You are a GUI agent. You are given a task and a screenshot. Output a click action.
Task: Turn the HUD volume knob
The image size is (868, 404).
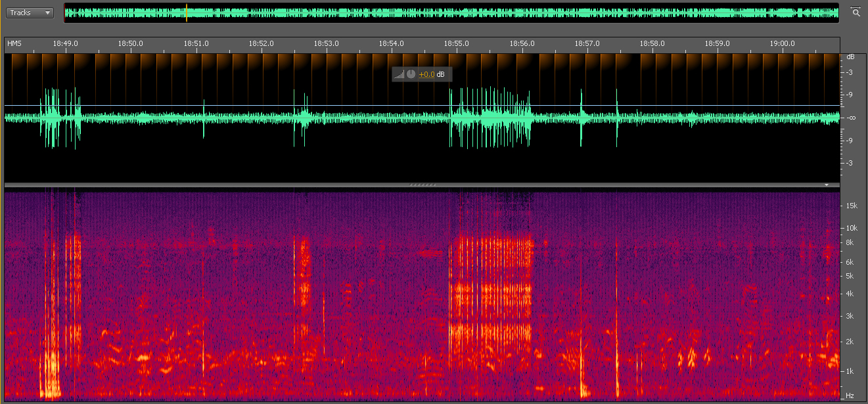click(411, 74)
